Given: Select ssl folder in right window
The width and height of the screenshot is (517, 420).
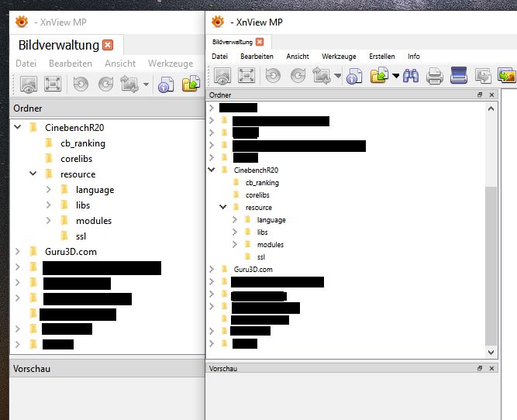Looking at the screenshot, I should tap(260, 256).
